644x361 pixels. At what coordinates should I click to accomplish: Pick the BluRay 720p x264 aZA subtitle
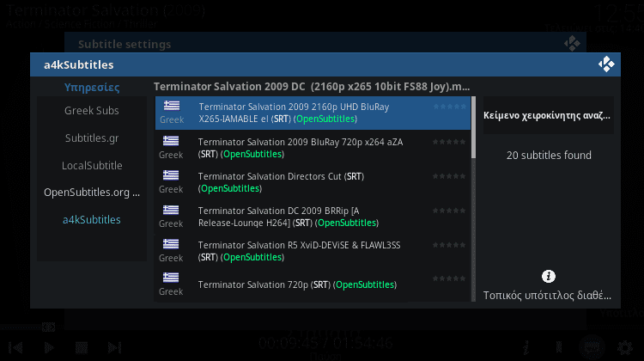[x=313, y=148]
